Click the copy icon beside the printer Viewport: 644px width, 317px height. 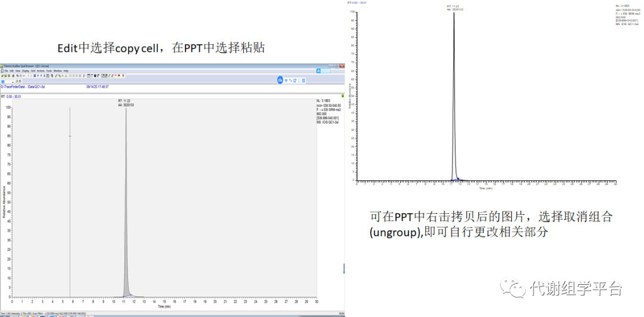[x=17, y=76]
